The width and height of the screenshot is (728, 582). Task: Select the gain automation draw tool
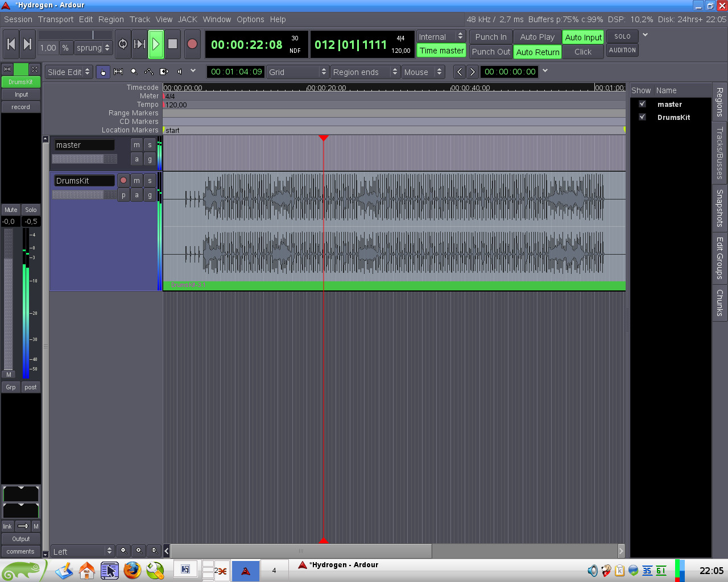pos(149,72)
